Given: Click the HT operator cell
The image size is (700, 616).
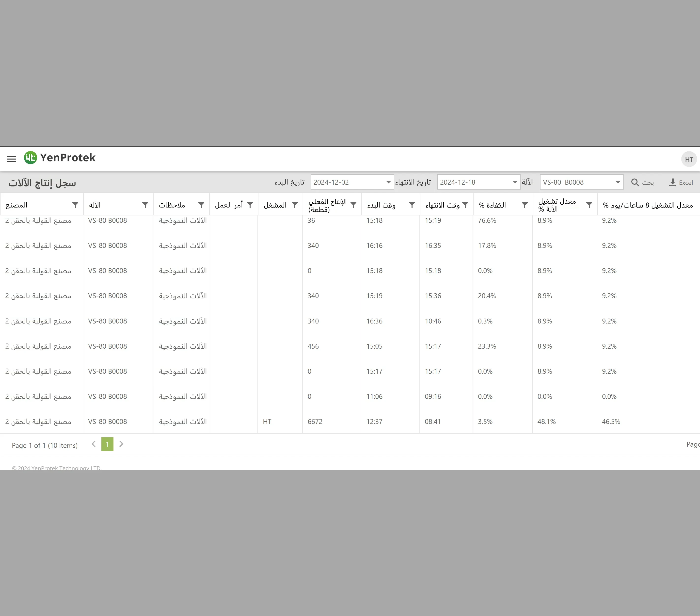Looking at the screenshot, I should 267,421.
